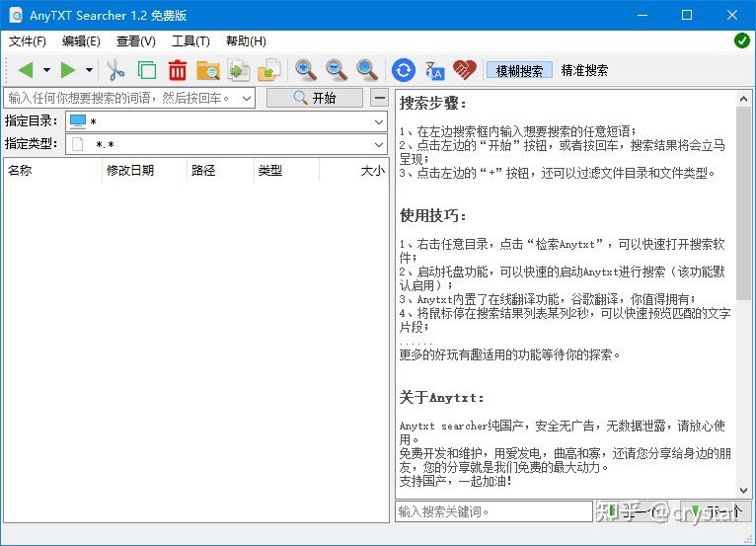756x546 pixels.
Task: Click the preview scrollbar up arrow
Action: (x=743, y=99)
